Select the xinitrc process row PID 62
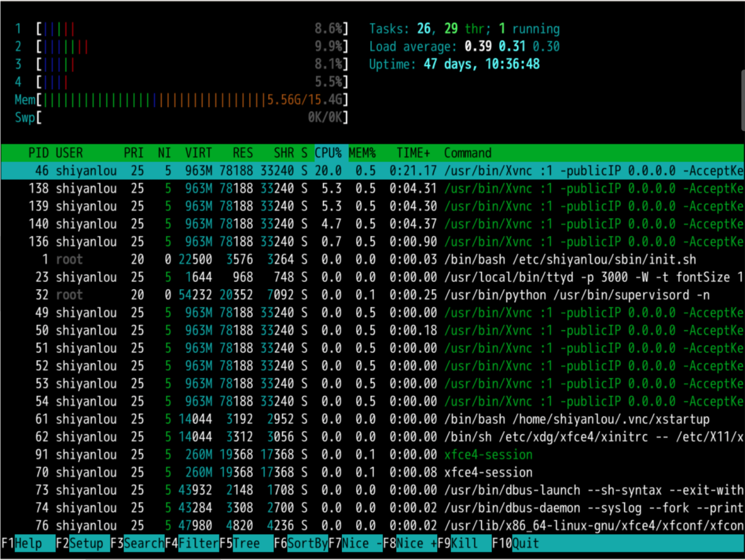The image size is (745, 560). pos(372,437)
